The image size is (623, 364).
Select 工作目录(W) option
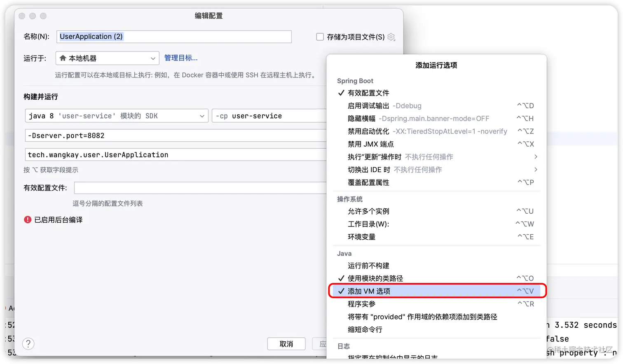tap(437, 224)
